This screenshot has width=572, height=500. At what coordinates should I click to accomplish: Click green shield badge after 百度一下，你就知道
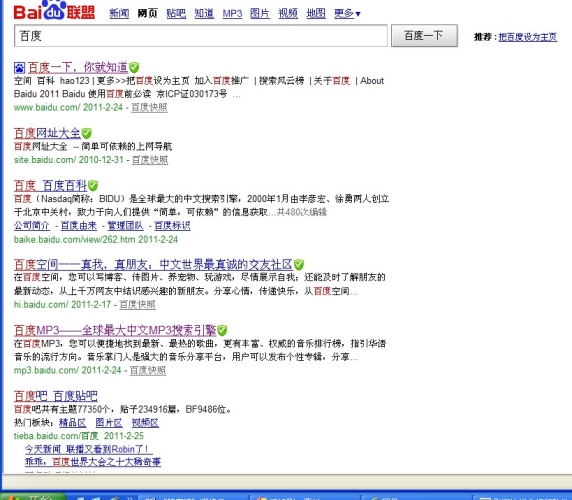[134, 67]
